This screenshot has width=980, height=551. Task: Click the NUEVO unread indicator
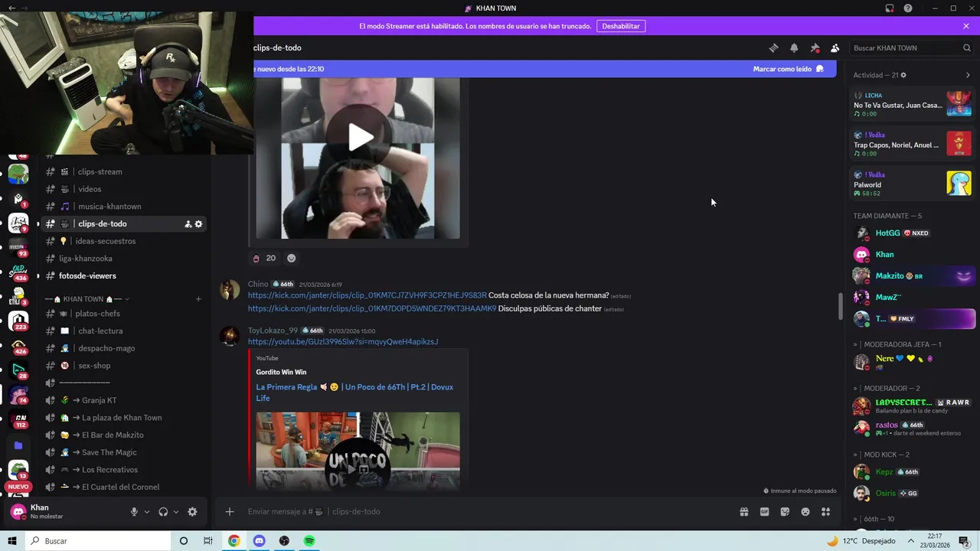pyautogui.click(x=18, y=487)
